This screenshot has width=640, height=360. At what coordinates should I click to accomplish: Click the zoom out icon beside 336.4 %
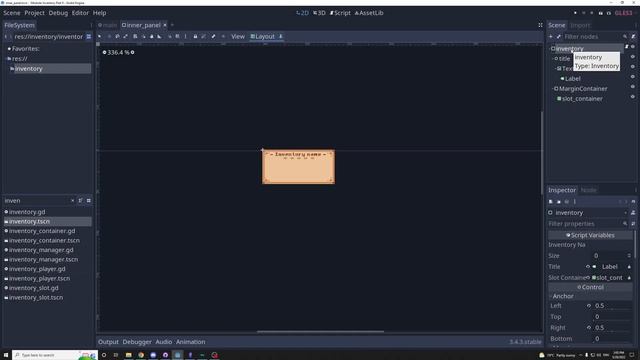104,52
